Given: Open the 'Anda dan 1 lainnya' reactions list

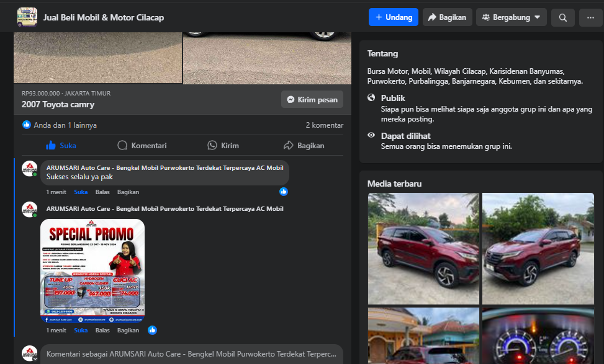Looking at the screenshot, I should pos(65,125).
